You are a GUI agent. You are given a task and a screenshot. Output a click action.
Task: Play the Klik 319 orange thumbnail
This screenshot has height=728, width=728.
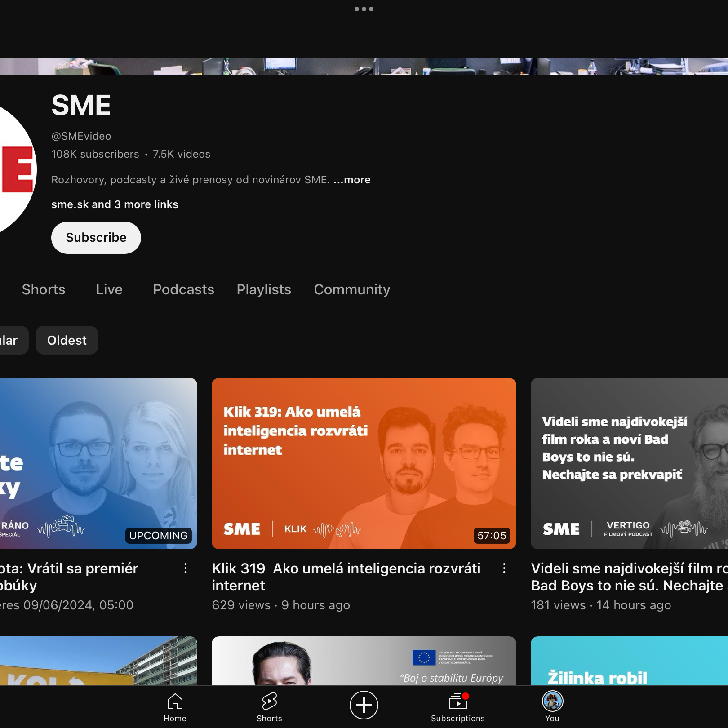364,463
